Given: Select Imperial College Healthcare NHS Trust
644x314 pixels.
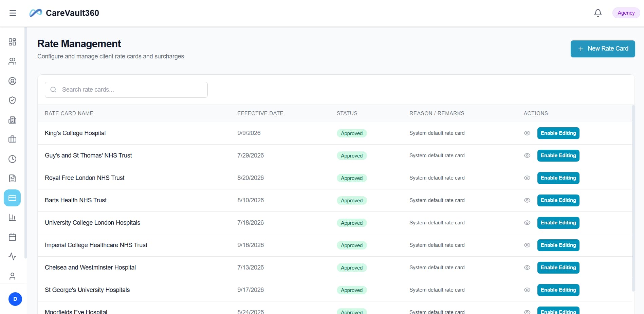Looking at the screenshot, I should (x=96, y=245).
